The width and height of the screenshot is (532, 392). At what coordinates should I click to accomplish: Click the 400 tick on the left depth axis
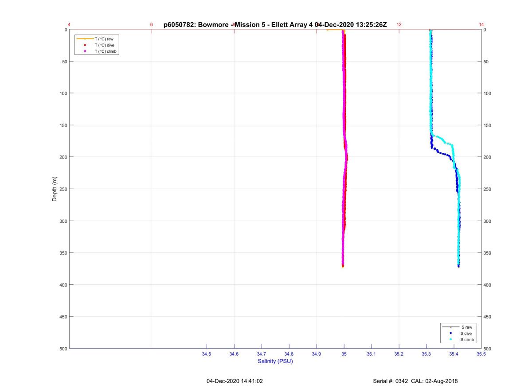coord(63,285)
